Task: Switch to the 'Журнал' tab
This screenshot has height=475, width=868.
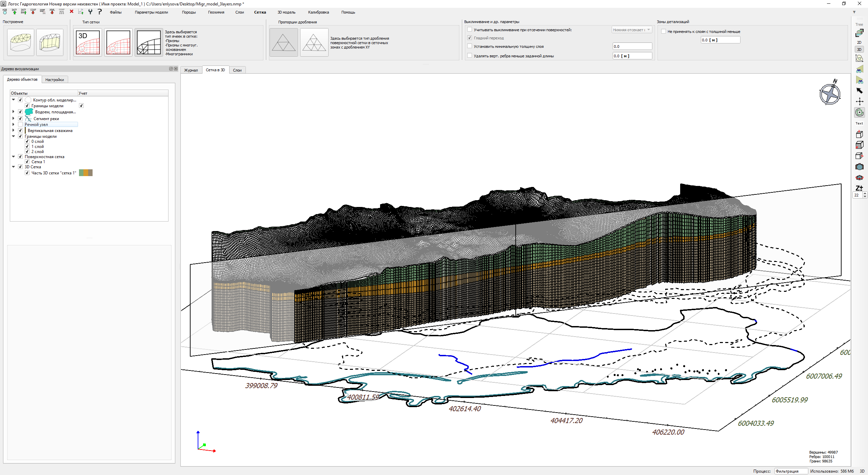Action: [191, 70]
